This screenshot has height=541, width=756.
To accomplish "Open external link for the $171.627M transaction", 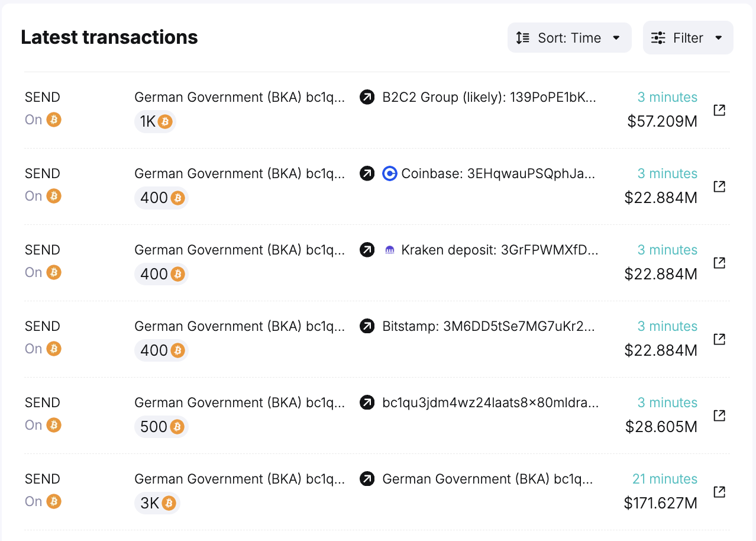I will (x=719, y=491).
